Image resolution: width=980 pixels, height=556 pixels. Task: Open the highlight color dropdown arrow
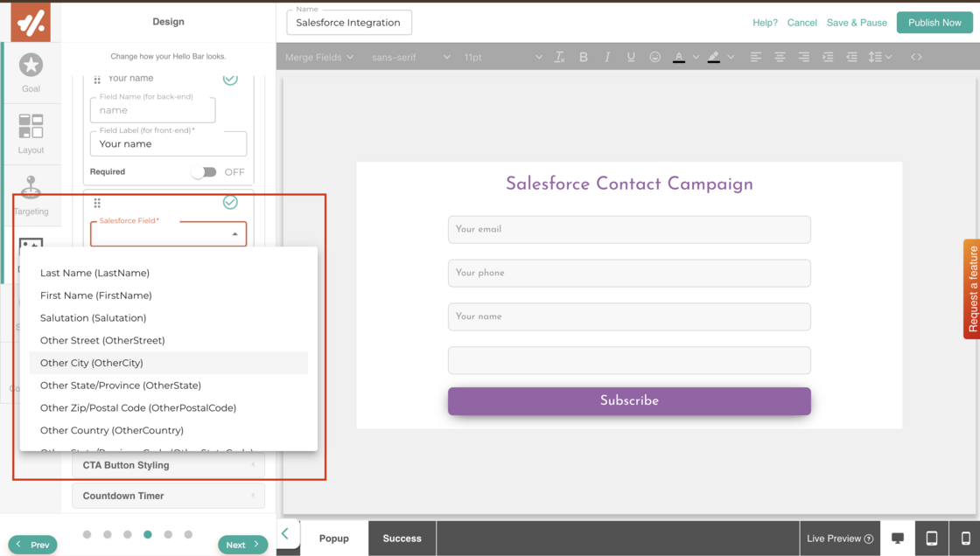tap(731, 57)
